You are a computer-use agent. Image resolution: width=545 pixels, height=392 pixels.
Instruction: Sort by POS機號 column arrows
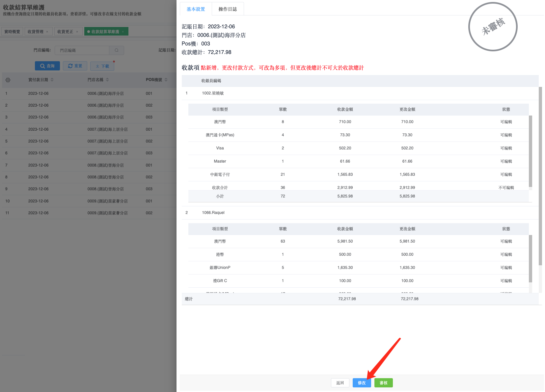point(166,80)
